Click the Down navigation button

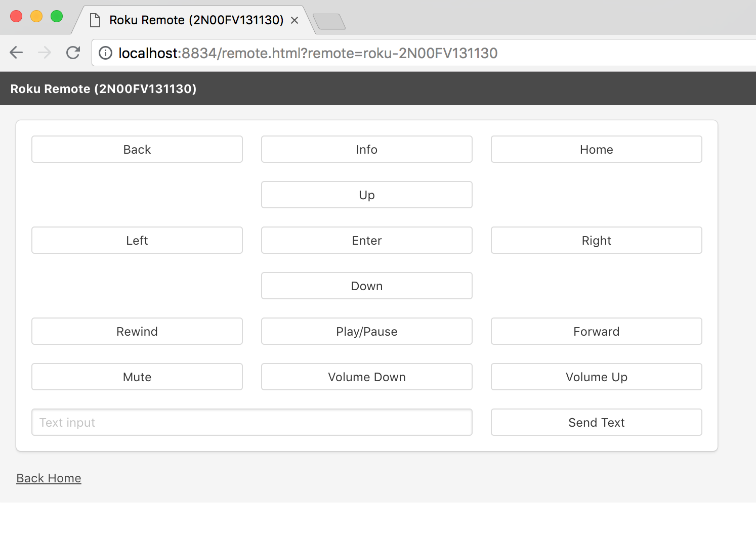click(367, 286)
